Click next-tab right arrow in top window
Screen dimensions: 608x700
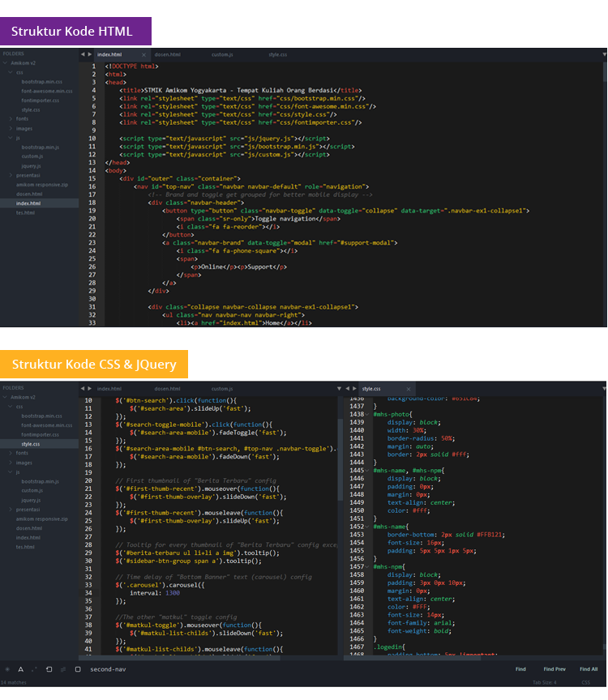tap(89, 54)
